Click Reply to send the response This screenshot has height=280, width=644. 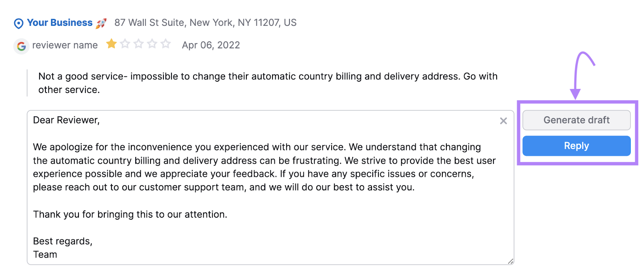[576, 146]
